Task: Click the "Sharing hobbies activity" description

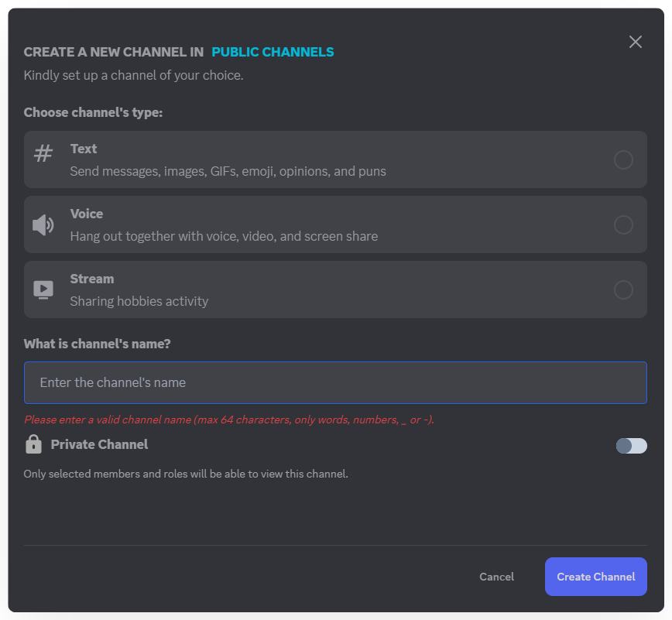Action: pos(139,301)
